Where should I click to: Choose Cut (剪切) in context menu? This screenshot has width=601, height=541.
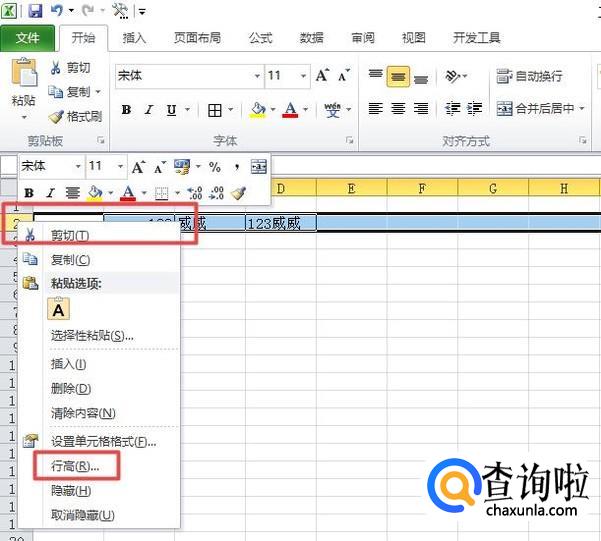click(x=99, y=235)
